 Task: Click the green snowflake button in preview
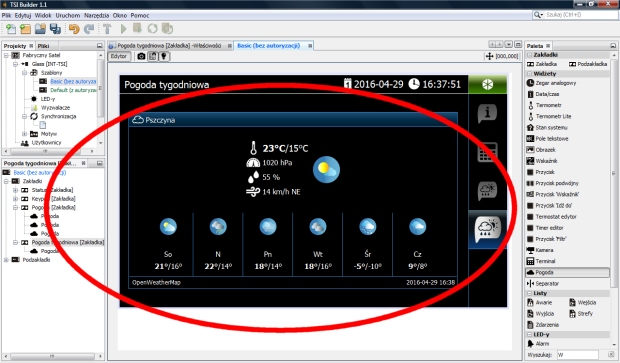(x=488, y=84)
